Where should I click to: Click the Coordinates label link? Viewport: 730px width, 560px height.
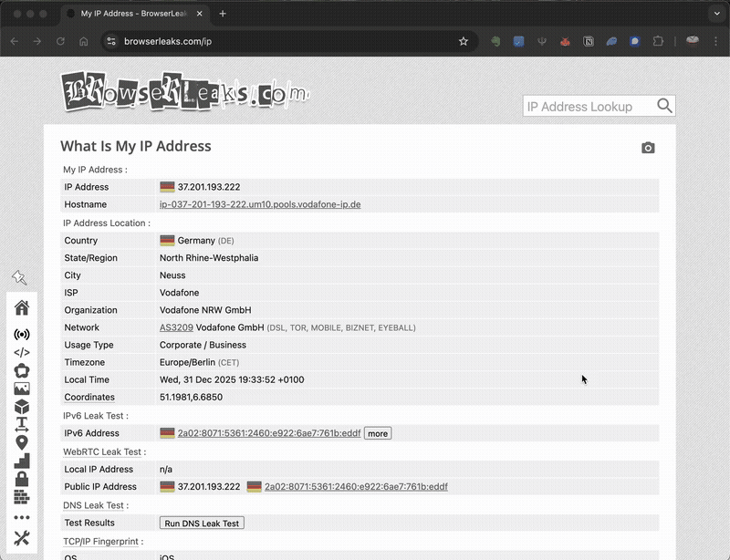pos(89,397)
